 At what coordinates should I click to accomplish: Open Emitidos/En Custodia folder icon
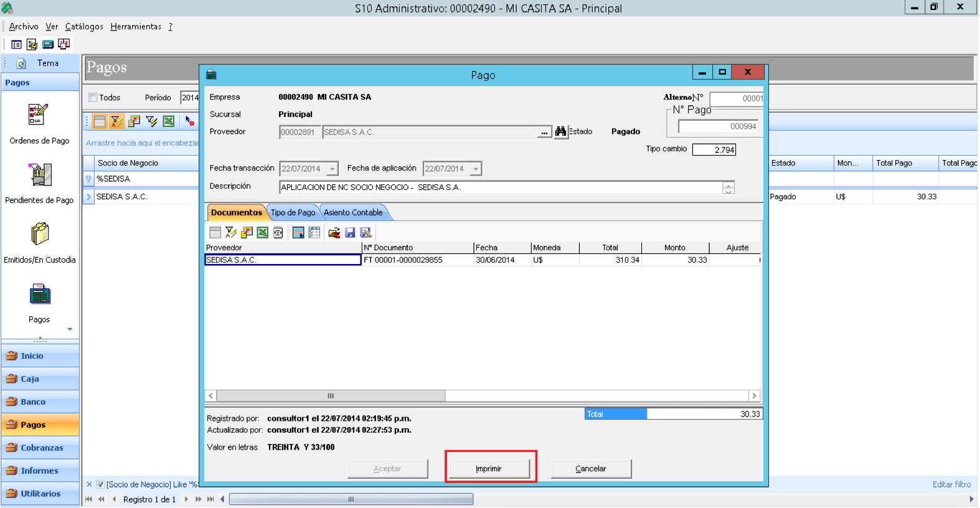click(40, 235)
